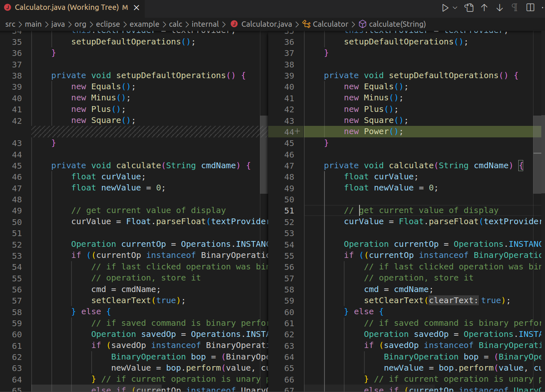This screenshot has width=545, height=392.
Task: Click line number 51 in right pane
Action: pos(289,211)
